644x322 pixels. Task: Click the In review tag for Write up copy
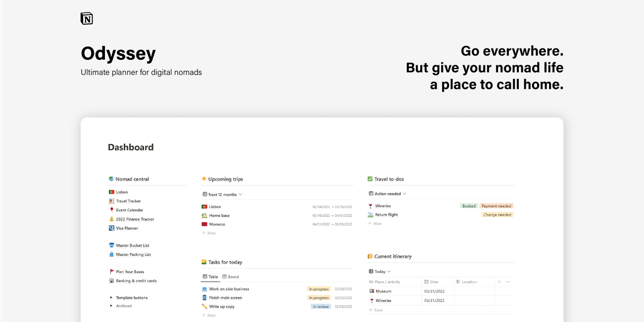pos(321,306)
